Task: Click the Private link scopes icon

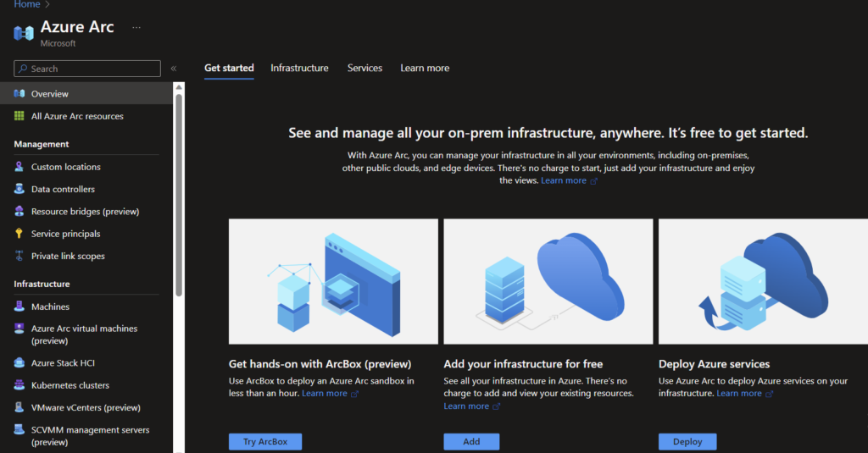Action: point(19,256)
